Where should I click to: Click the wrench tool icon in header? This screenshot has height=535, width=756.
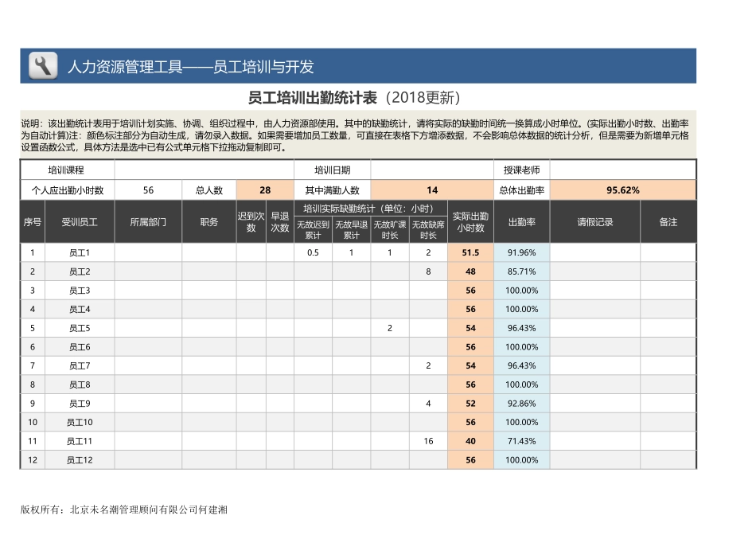click(x=43, y=65)
